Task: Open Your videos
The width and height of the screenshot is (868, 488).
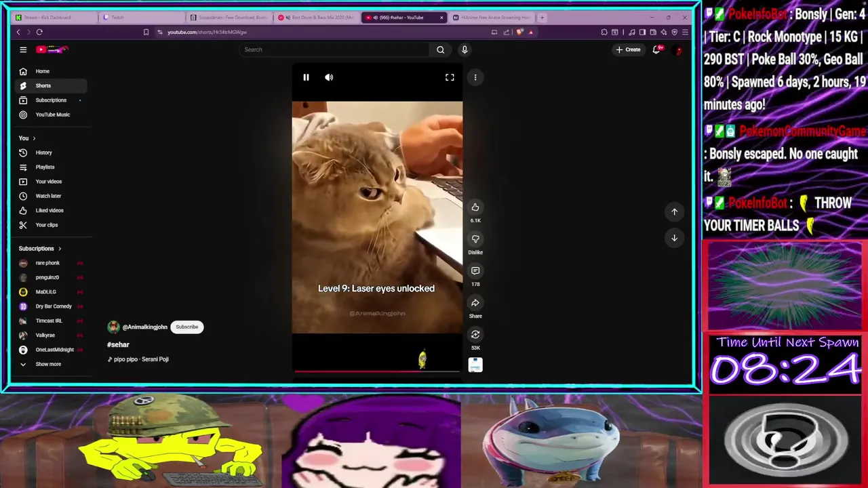Action: pyautogui.click(x=50, y=182)
